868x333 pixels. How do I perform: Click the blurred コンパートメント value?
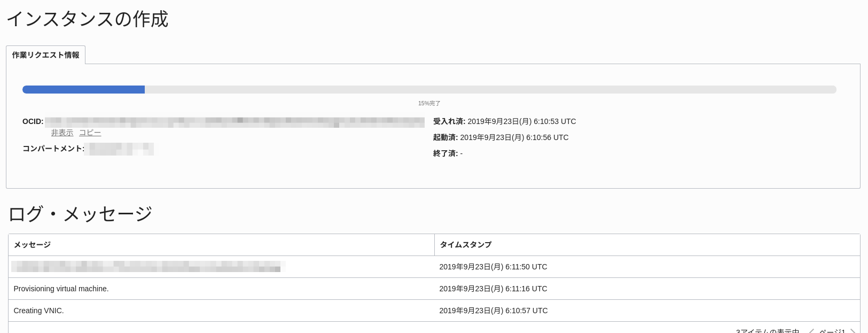(x=120, y=149)
